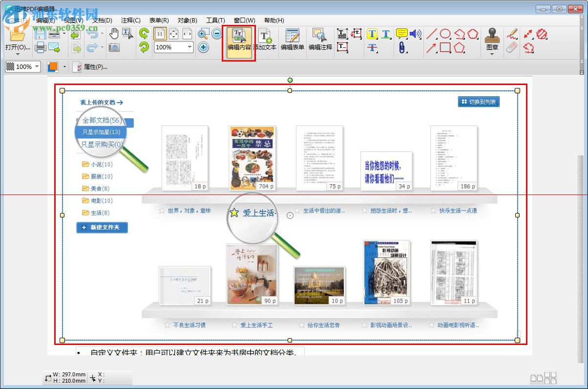Screen dimensions: 588x389
Task: Select the eraser tool
Action: pyautogui.click(x=512, y=47)
